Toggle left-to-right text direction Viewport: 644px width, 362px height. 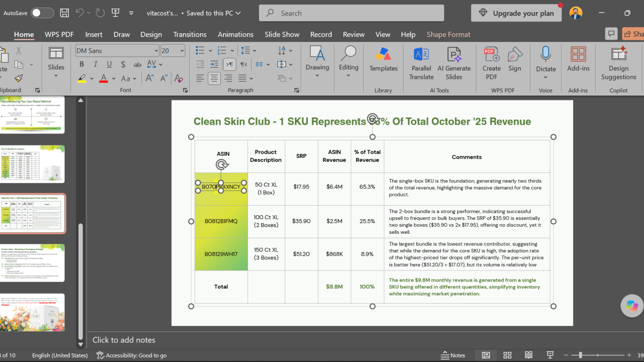pos(229,64)
